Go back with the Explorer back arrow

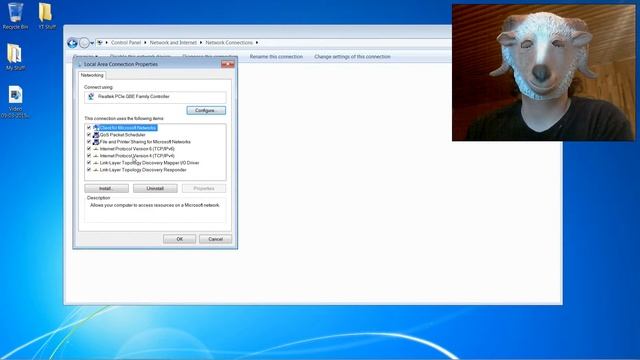tap(73, 43)
